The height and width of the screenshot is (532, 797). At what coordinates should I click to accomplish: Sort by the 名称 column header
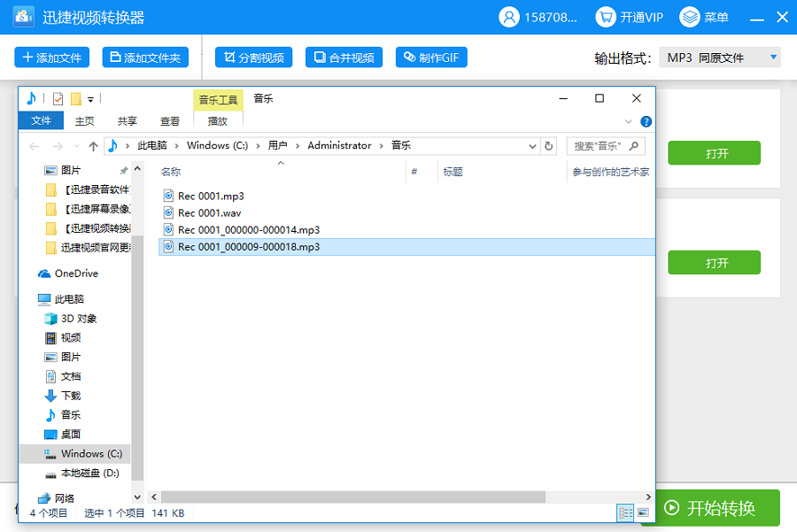pos(171,172)
